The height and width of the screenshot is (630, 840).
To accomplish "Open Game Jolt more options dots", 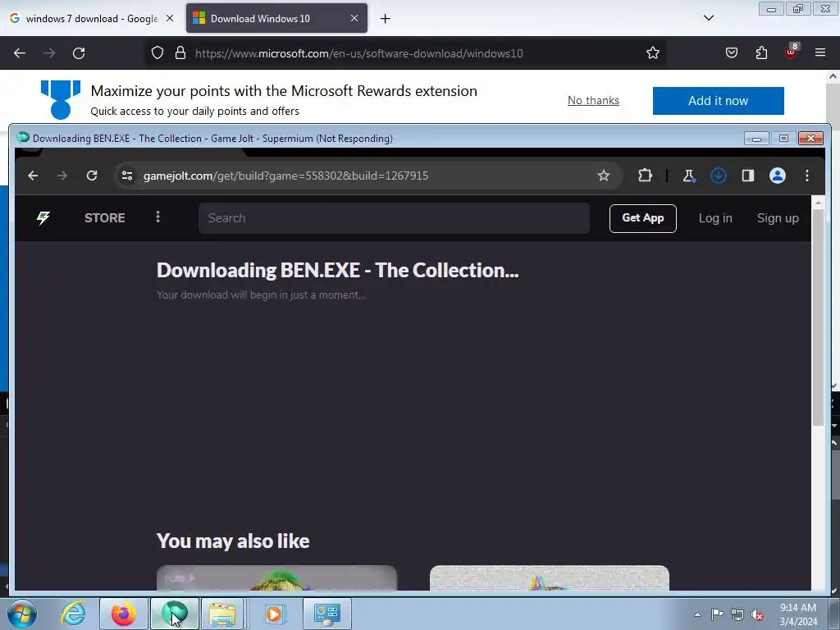I will [x=157, y=217].
